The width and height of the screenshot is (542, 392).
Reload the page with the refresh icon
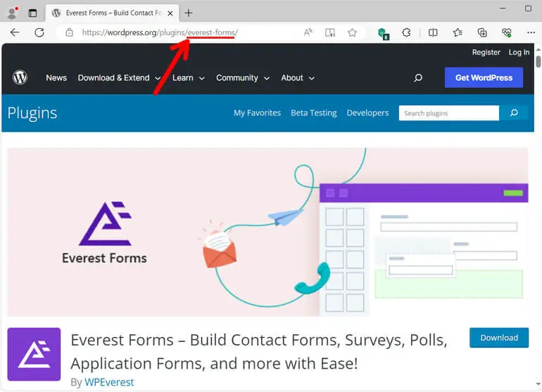tap(39, 32)
